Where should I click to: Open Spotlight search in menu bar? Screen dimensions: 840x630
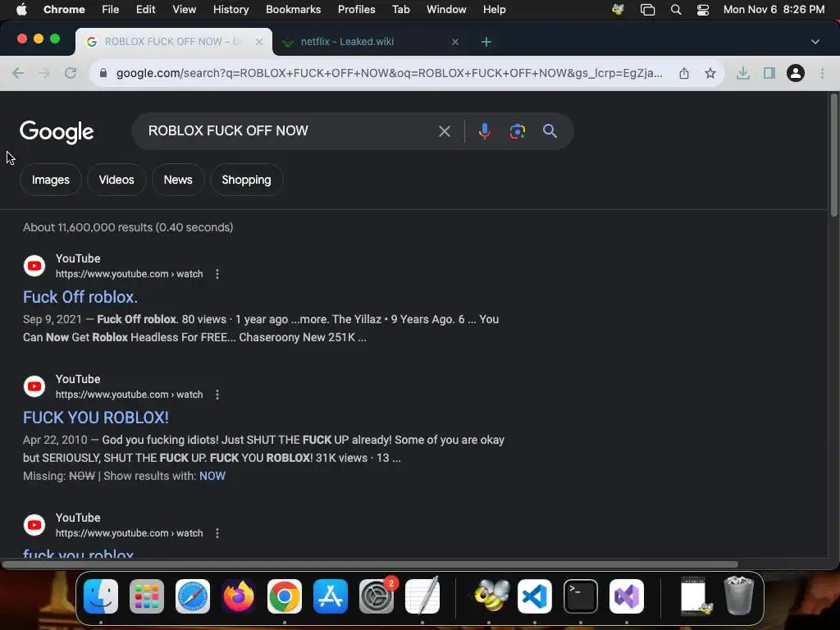click(676, 10)
